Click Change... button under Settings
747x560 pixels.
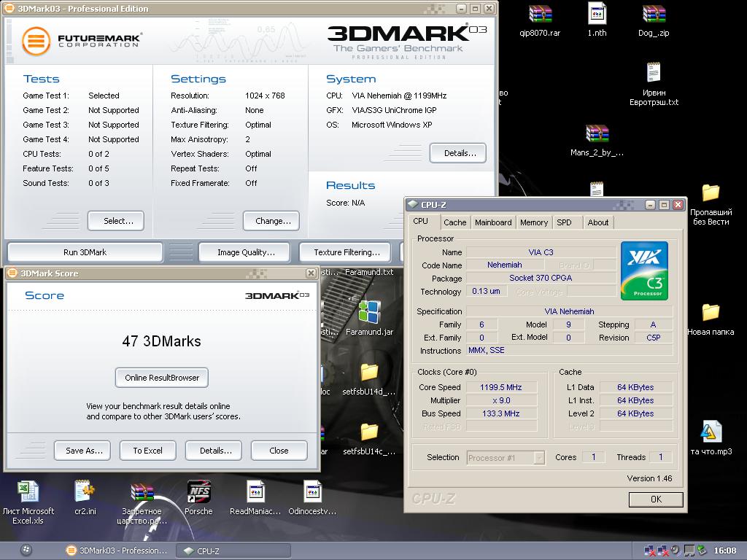[x=271, y=221]
